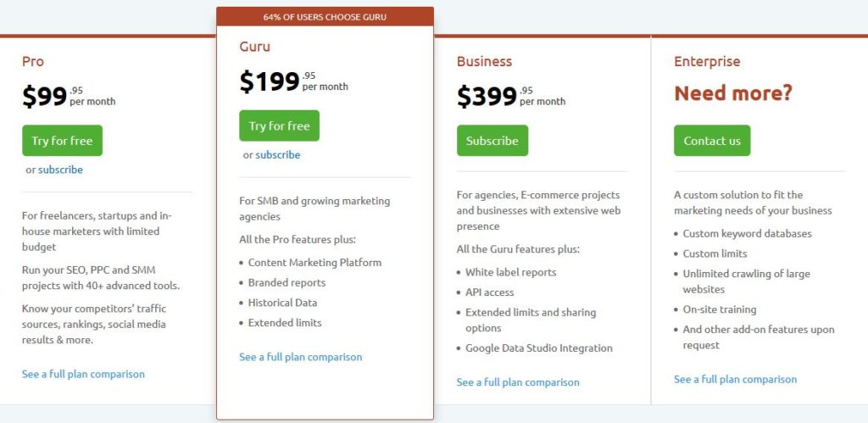Select the Guru plan heading
868x423 pixels.
[254, 47]
